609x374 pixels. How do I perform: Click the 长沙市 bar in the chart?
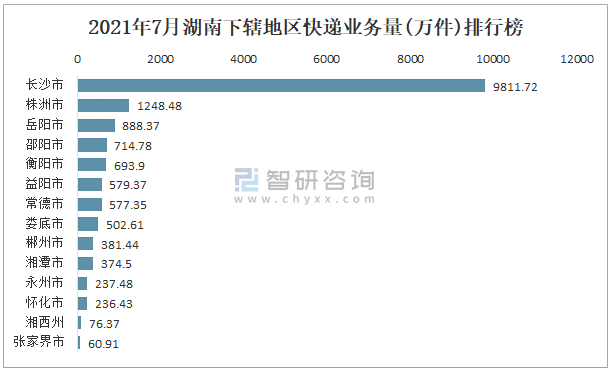coord(281,85)
